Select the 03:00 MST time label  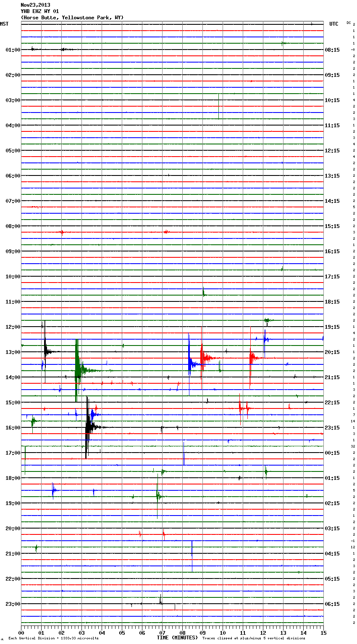[13, 100]
